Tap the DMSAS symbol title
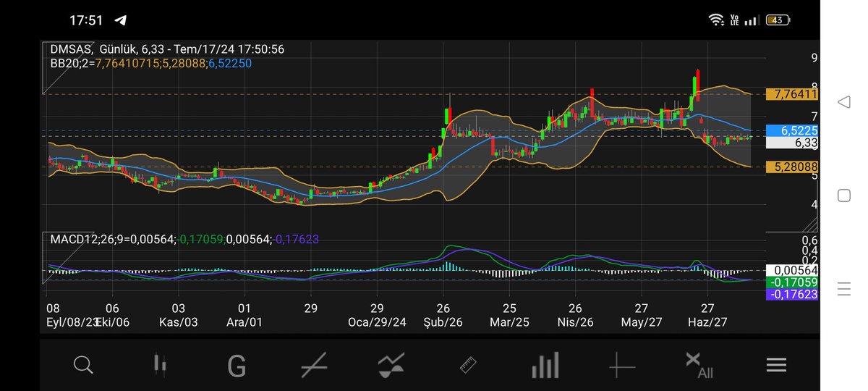The height and width of the screenshot is (391, 868). coord(71,49)
